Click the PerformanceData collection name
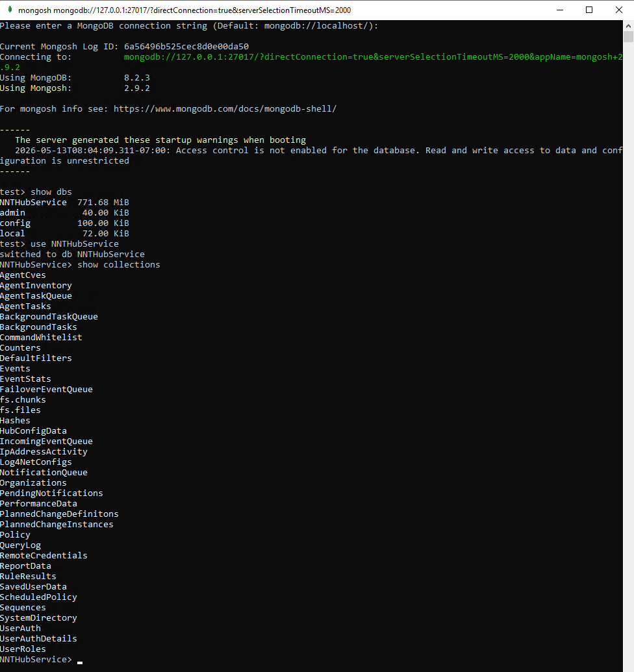Image resolution: width=634 pixels, height=672 pixels. click(38, 504)
